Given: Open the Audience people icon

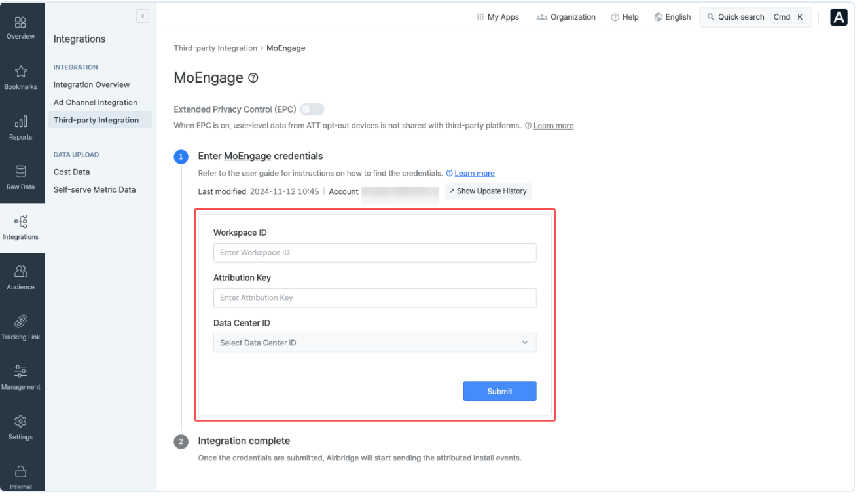Looking at the screenshot, I should pyautogui.click(x=20, y=271).
